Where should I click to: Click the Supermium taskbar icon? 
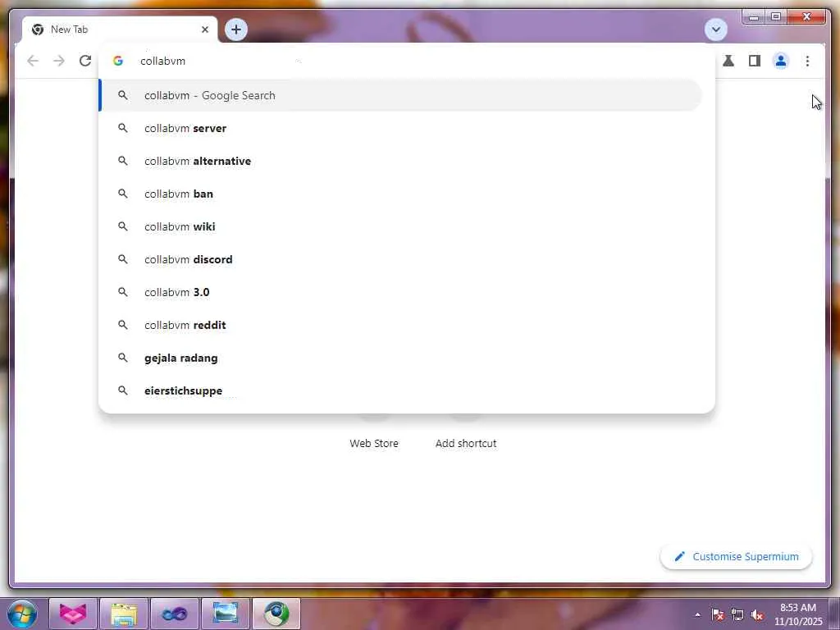[x=276, y=614]
